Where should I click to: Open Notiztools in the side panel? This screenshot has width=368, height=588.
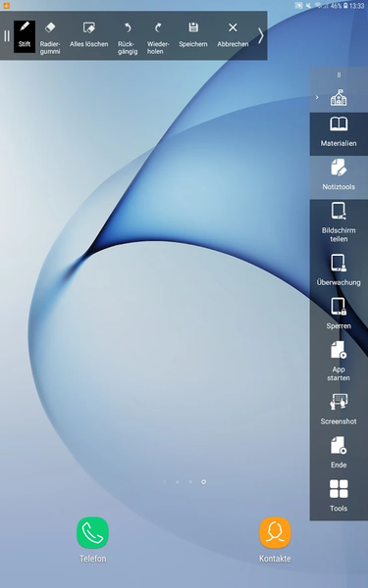pyautogui.click(x=339, y=177)
